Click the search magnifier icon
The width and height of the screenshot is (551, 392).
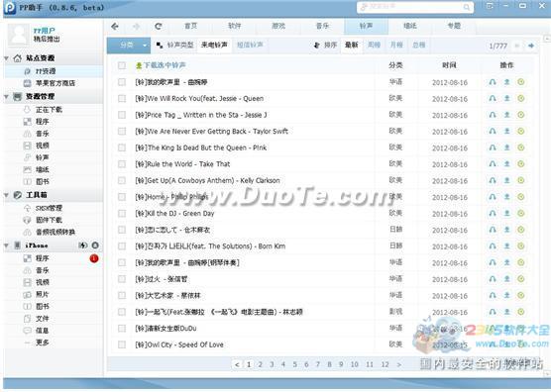coord(467,7)
